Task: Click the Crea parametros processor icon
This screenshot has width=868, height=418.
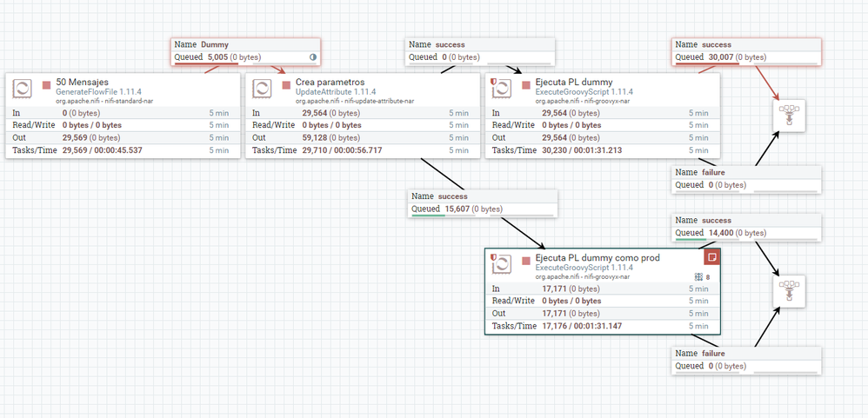Action: (263, 89)
